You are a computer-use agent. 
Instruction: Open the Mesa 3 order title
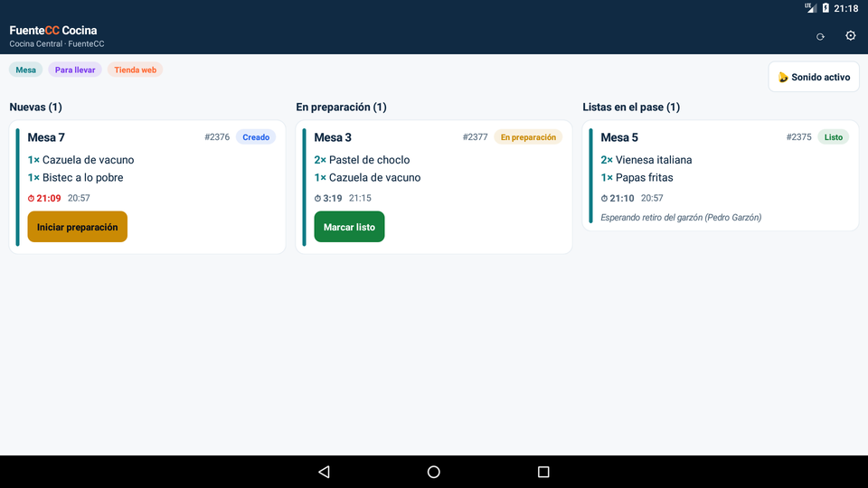333,137
